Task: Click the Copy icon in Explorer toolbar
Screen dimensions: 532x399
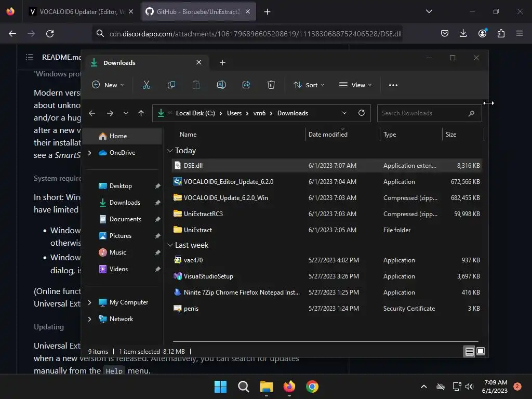Action: tap(171, 85)
